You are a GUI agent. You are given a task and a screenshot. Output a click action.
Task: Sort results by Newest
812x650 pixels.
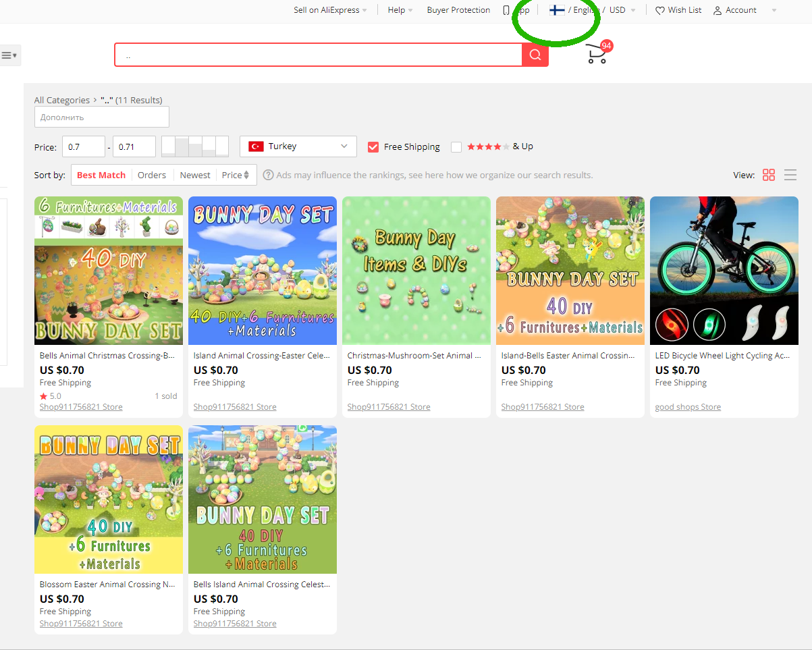click(195, 175)
